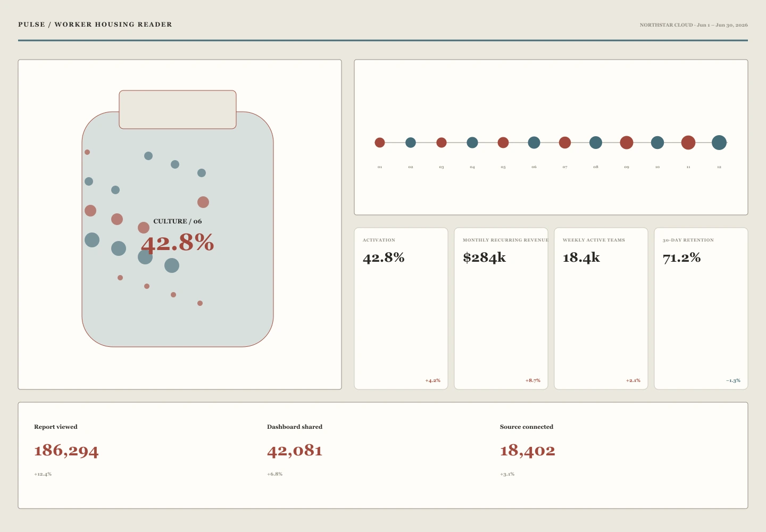Select the timeline dot labeled 01

pos(380,143)
